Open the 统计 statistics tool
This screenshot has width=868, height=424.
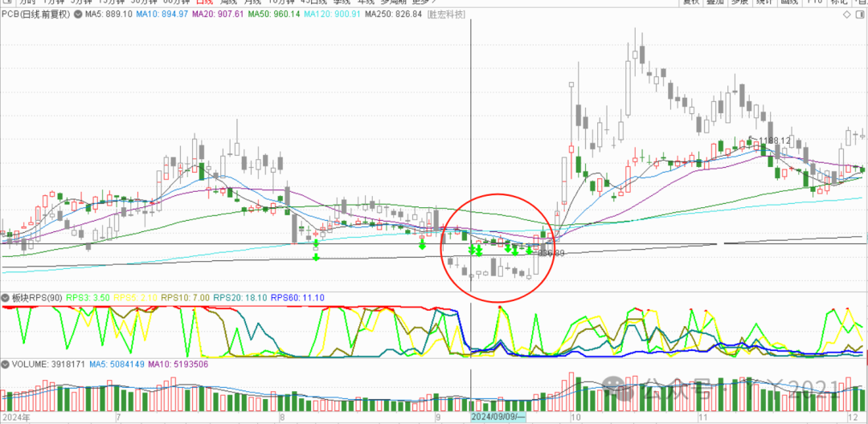coord(764,2)
